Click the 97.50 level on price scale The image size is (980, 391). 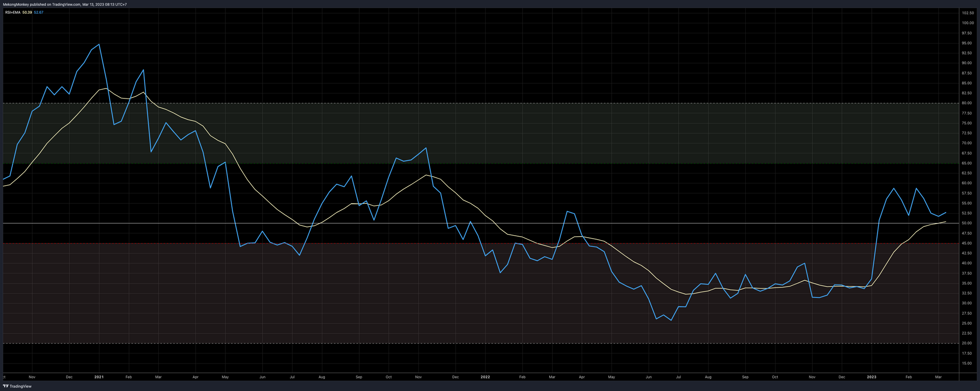pos(968,33)
